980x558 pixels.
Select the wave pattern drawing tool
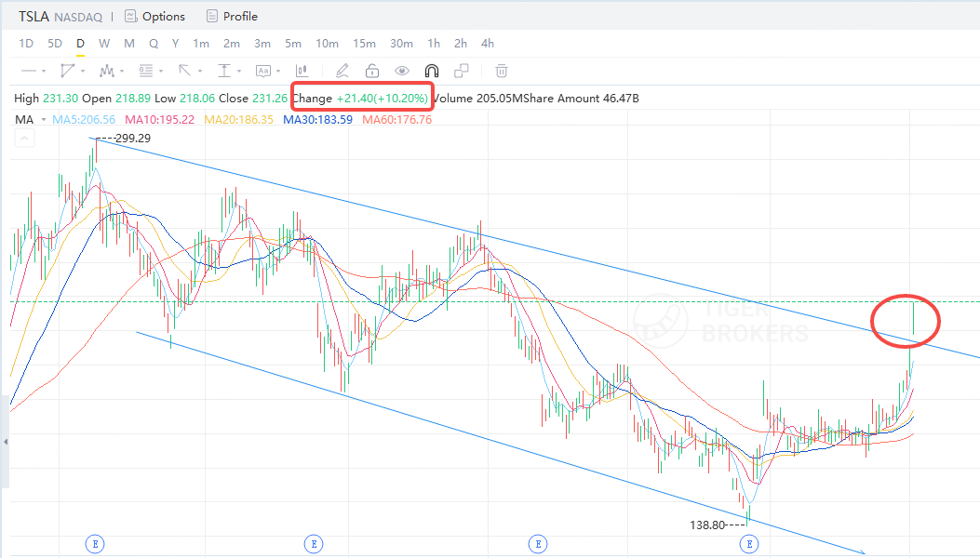tap(107, 71)
